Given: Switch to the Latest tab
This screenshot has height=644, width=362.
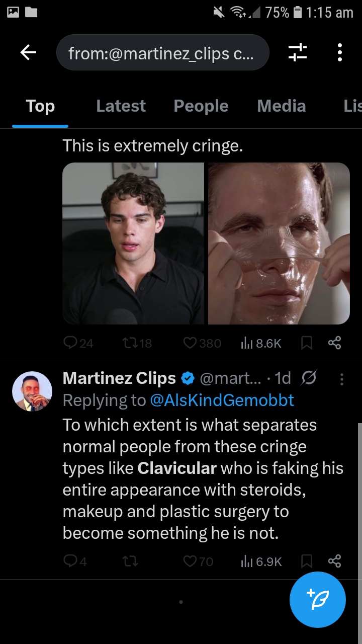Looking at the screenshot, I should pyautogui.click(x=121, y=106).
